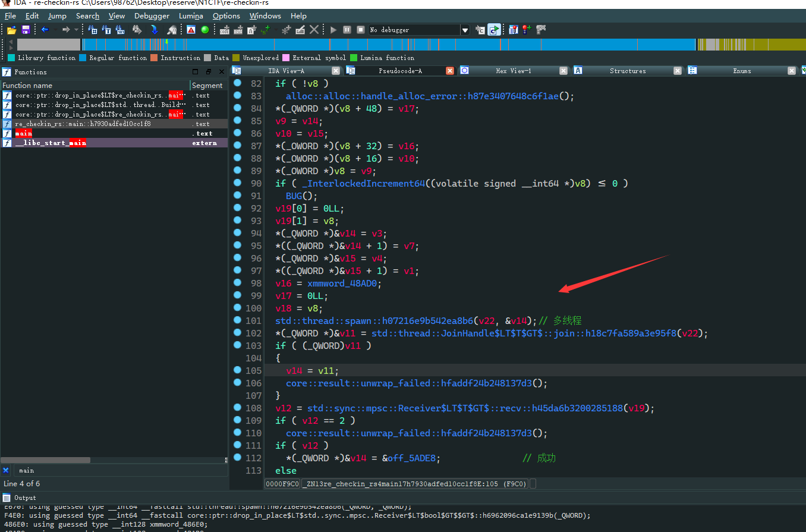Viewport: 806px width, 532px height.
Task: Open the Debugger menu
Action: (152, 16)
